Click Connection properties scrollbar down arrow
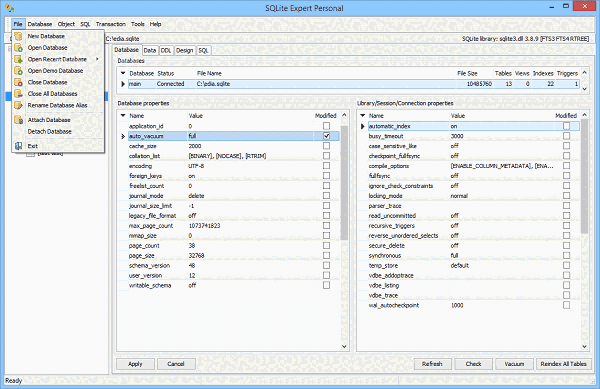 tap(584, 347)
